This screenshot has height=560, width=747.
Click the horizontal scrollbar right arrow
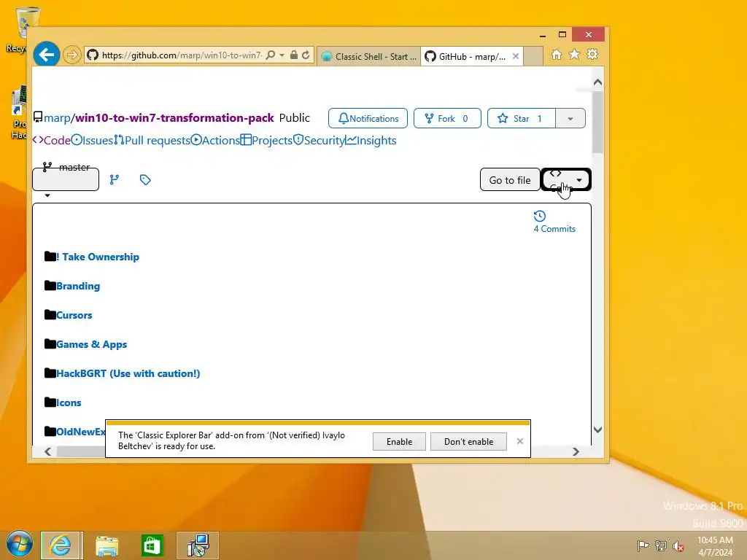pyautogui.click(x=576, y=451)
